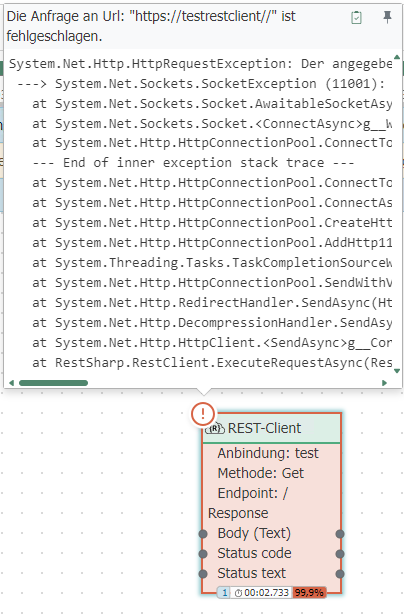
Task: Click the Status text output port
Action: [340, 574]
